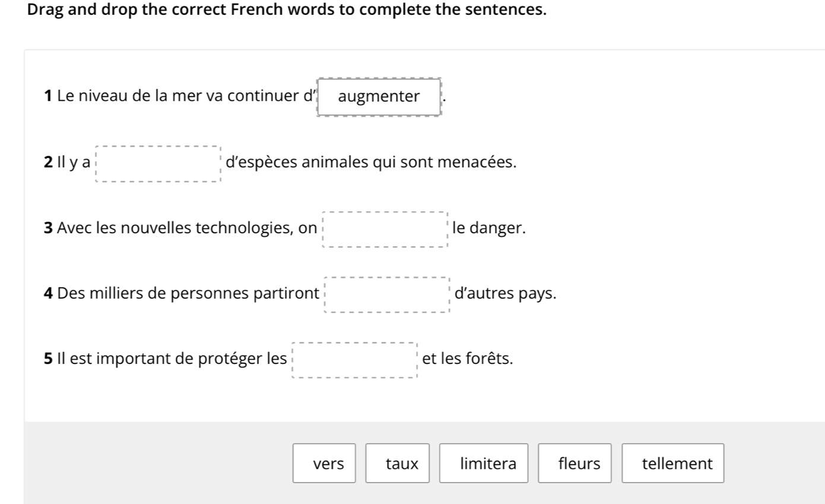
Task: Click the words "et les forêts." in sentence 5
Action: click(468, 359)
